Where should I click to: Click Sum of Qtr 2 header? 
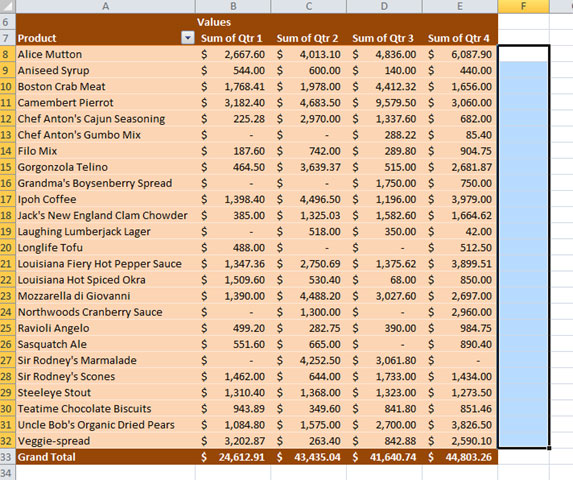coord(309,38)
